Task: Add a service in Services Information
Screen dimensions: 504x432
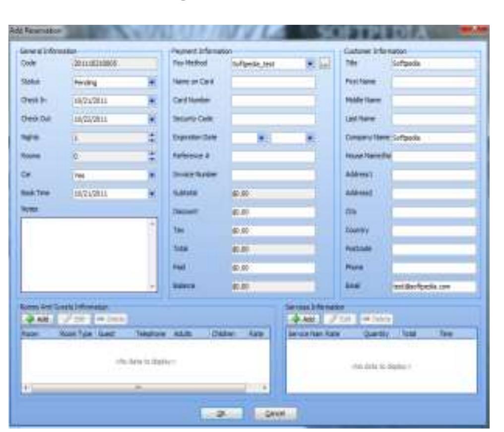Action: click(x=304, y=319)
